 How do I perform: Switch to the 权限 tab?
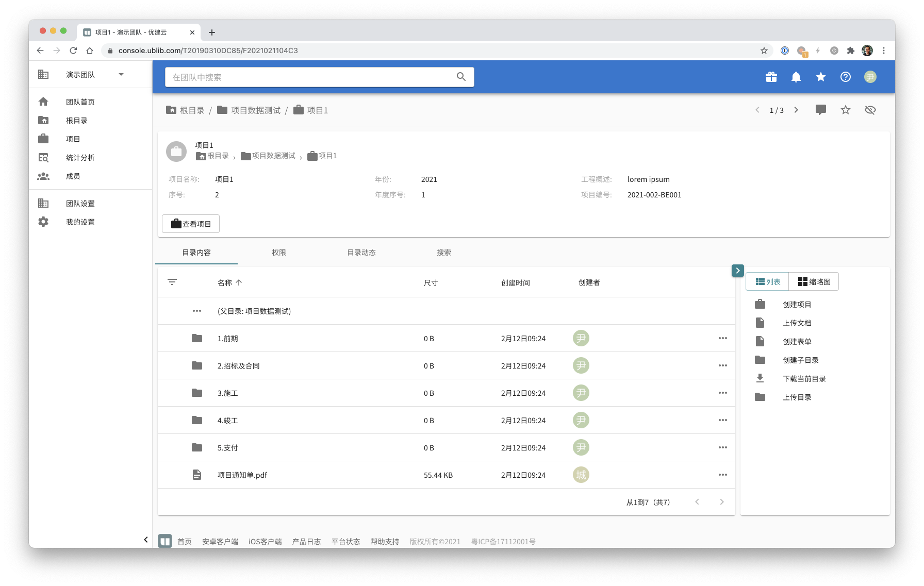pyautogui.click(x=278, y=253)
